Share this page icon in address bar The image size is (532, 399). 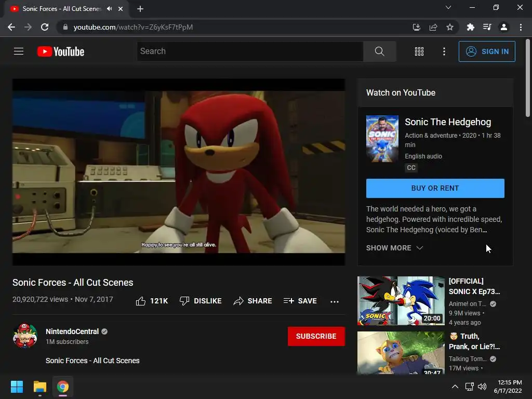click(x=433, y=27)
